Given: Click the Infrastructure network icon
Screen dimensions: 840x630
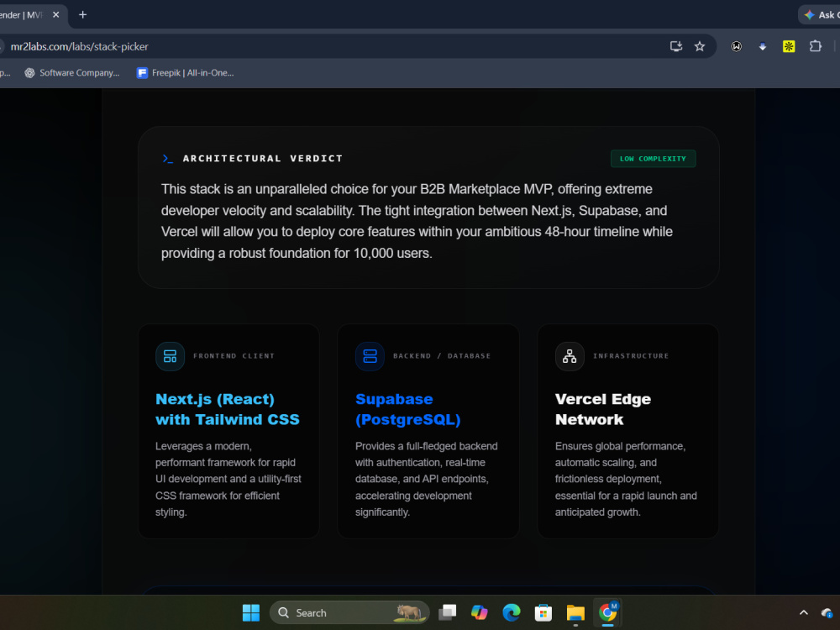Looking at the screenshot, I should pyautogui.click(x=570, y=356).
